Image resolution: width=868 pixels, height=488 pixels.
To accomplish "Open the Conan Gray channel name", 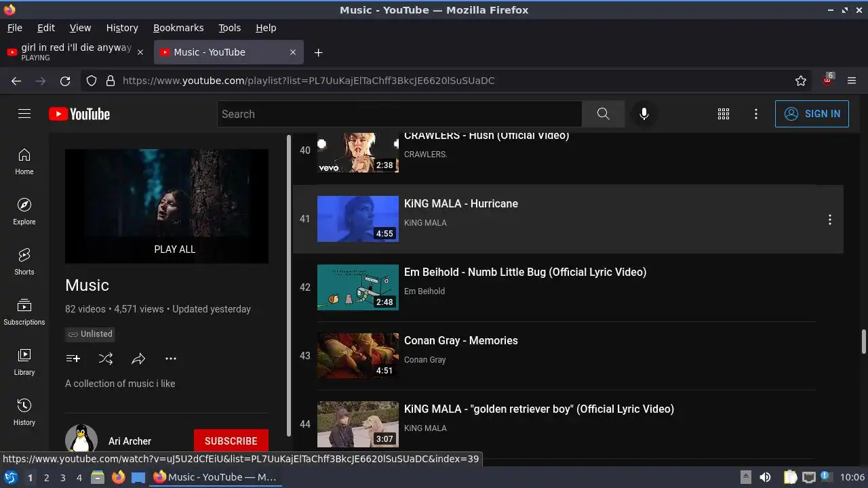I will (x=425, y=360).
